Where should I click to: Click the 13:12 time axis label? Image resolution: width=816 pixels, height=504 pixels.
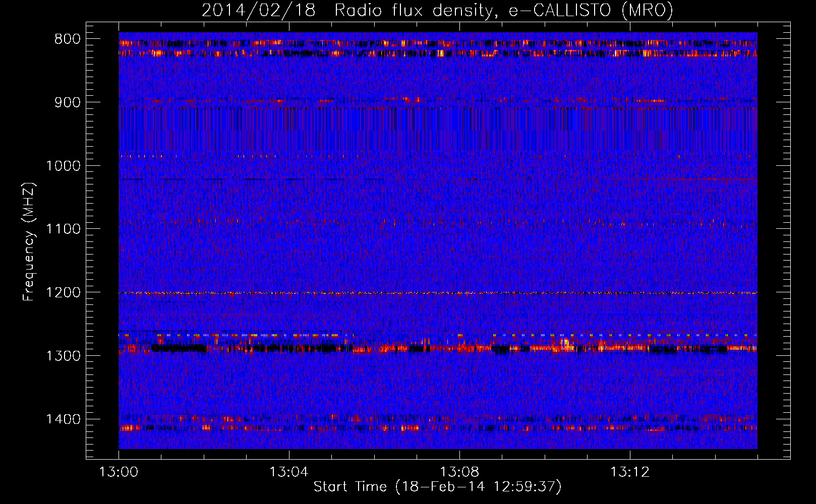point(630,472)
